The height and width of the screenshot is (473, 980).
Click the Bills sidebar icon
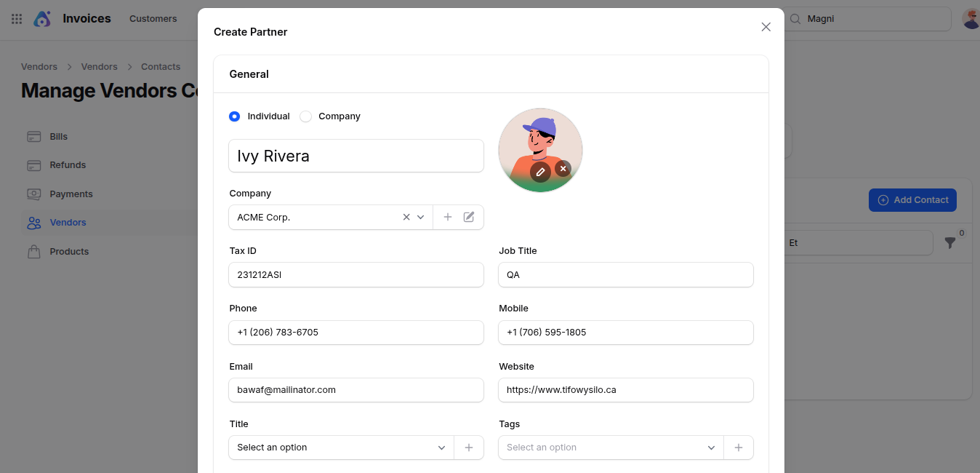coord(33,136)
